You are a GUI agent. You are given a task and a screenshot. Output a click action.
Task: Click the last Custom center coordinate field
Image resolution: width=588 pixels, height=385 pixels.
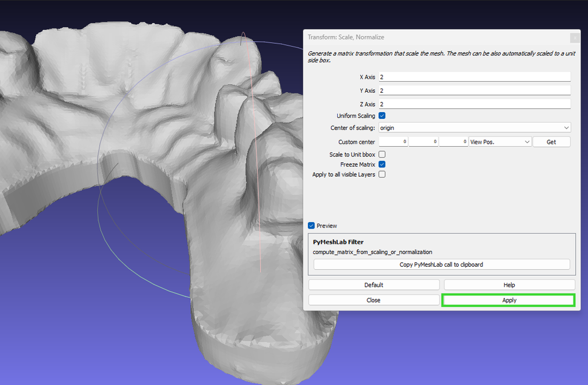coord(453,141)
